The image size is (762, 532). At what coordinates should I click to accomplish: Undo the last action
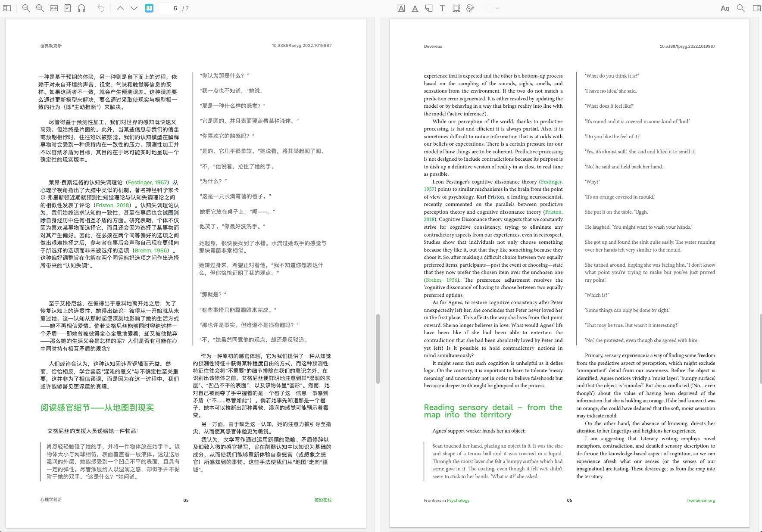pyautogui.click(x=101, y=8)
